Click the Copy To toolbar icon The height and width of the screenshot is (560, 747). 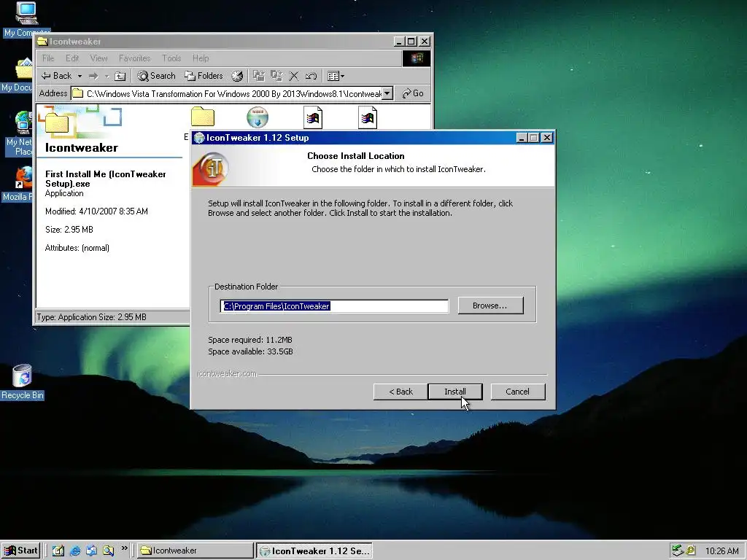coord(276,76)
